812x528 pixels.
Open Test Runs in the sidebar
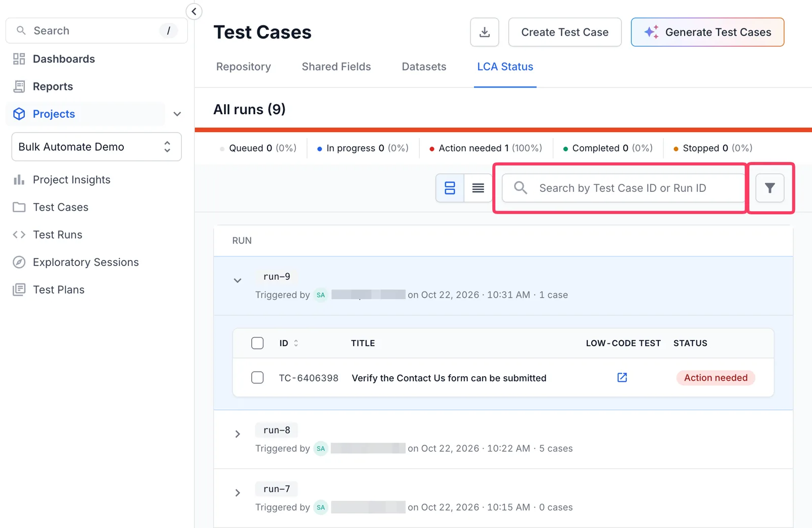[x=57, y=235]
